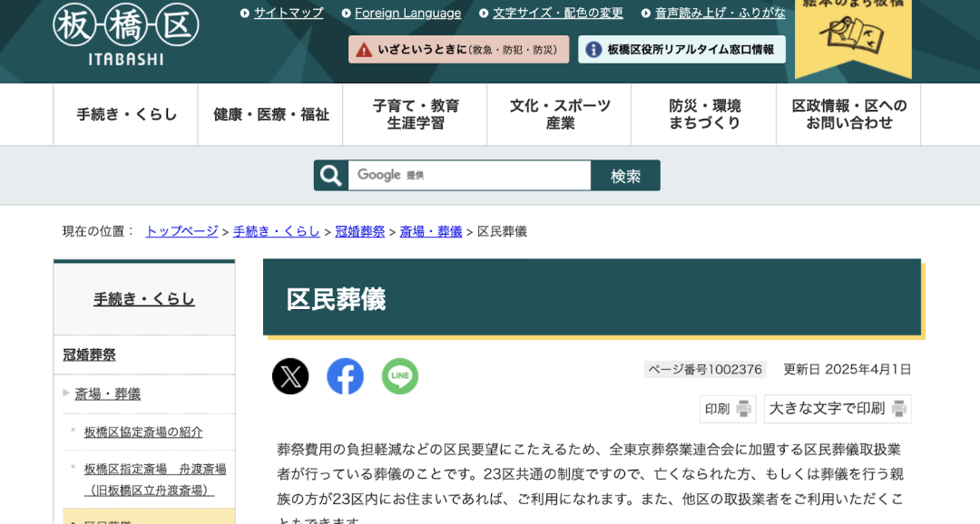The height and width of the screenshot is (524, 980).
Task: Expand the 斎場・葬儀 sidebar item
Action: (107, 394)
